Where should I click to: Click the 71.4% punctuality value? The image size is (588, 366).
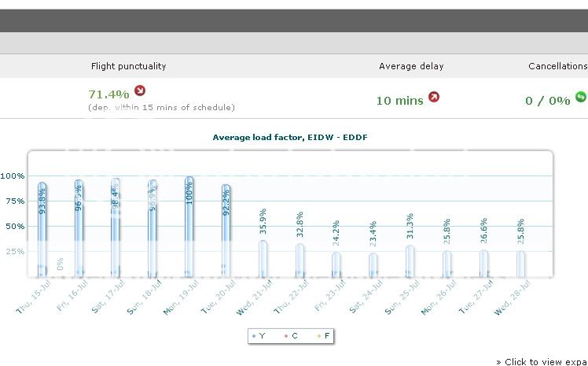(x=108, y=94)
